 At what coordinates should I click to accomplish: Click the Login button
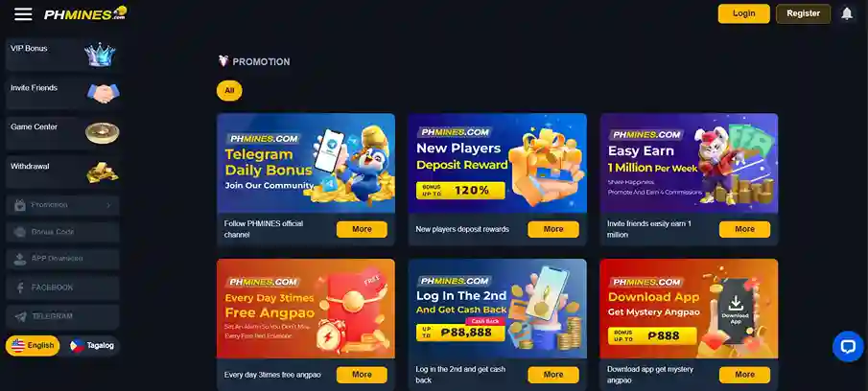(x=743, y=13)
